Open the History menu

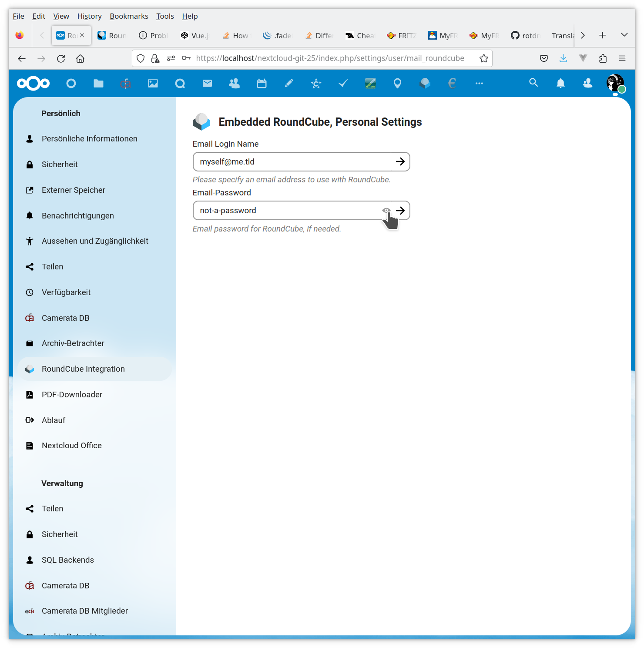point(89,16)
